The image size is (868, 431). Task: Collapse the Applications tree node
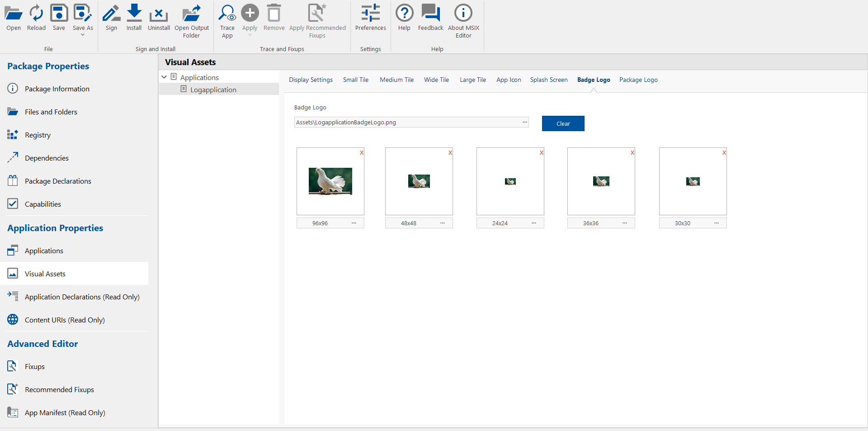tap(164, 77)
